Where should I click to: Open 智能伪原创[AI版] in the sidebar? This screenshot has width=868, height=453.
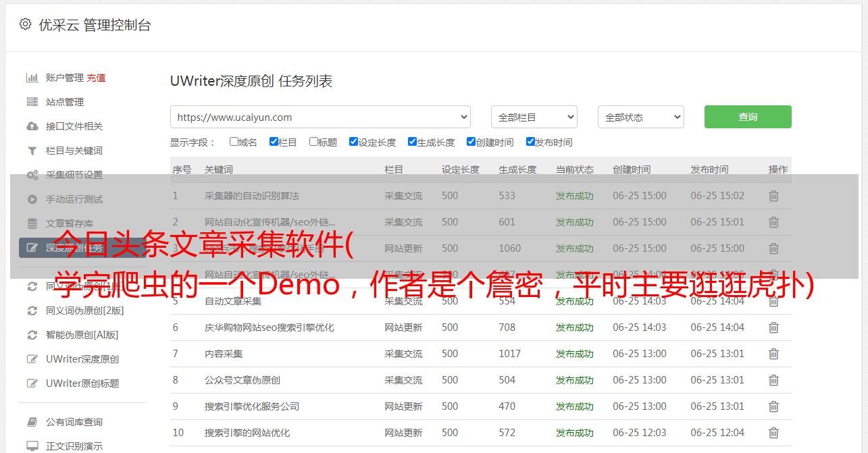82,335
